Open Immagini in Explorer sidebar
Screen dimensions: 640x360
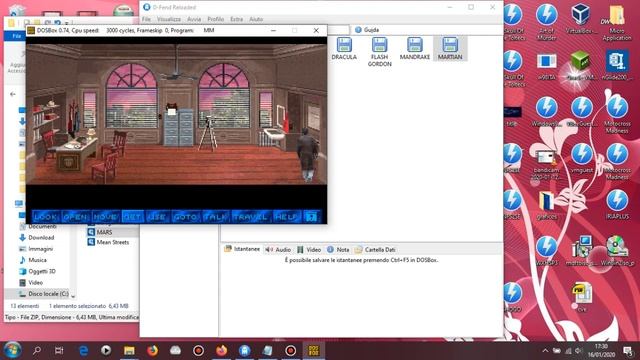[x=36, y=249]
